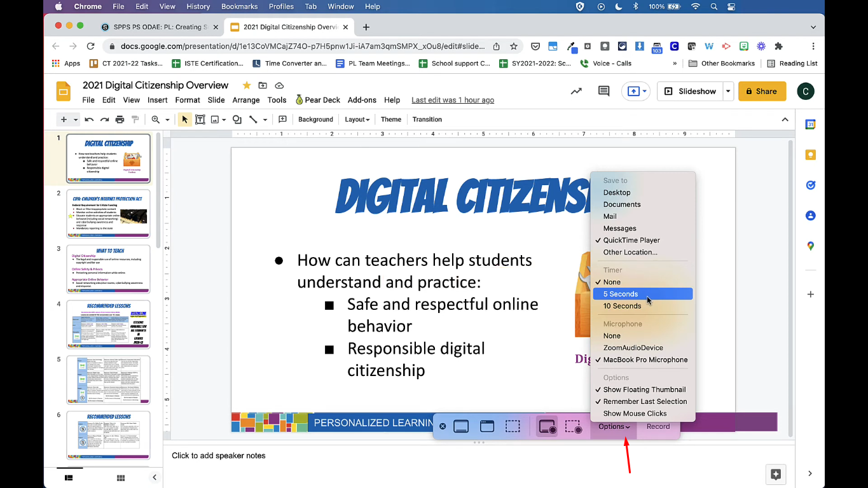Select record selected portion icon
The width and height of the screenshot is (868, 488).
point(573,427)
